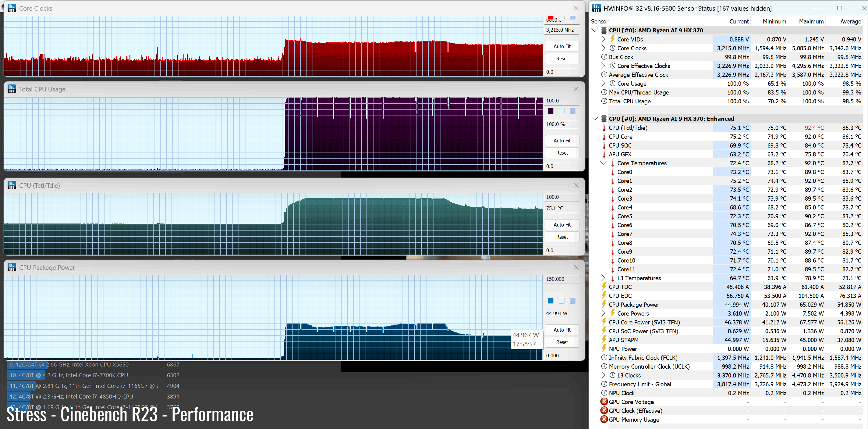
Task: Collapse the Core Temperatures list
Action: [604, 163]
